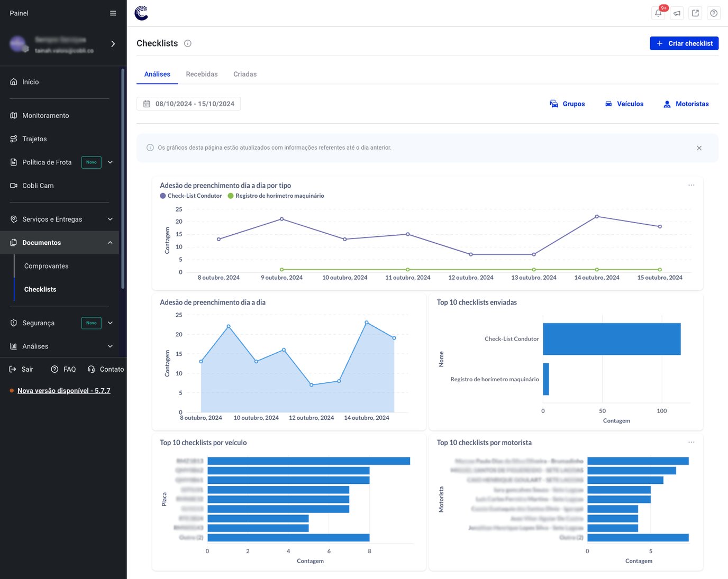Open the notifications bell icon
This screenshot has height=579, width=728.
coord(658,13)
